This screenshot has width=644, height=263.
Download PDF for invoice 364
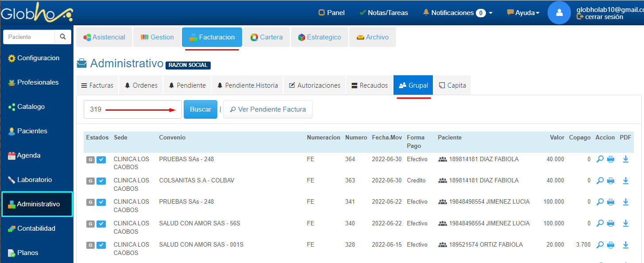[x=625, y=159]
